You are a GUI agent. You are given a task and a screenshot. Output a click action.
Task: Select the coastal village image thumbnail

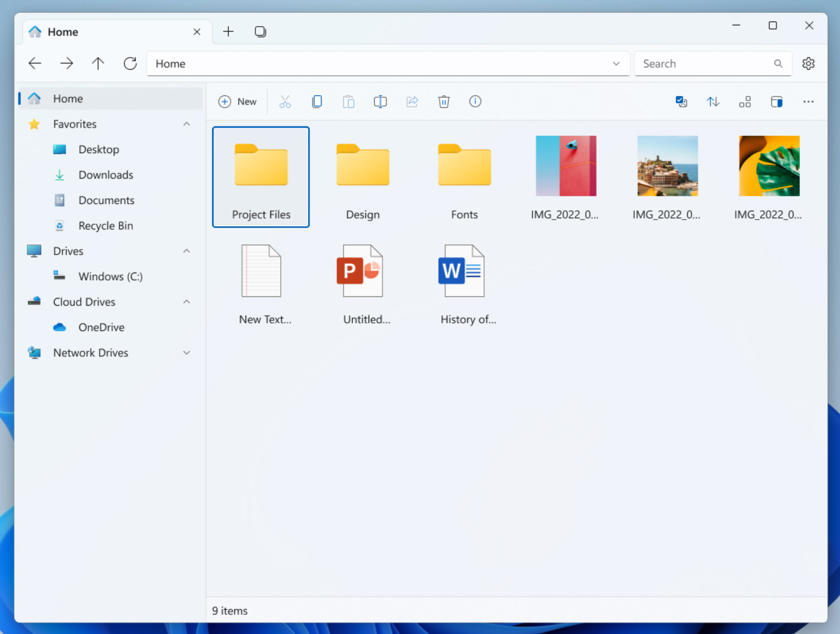(668, 166)
